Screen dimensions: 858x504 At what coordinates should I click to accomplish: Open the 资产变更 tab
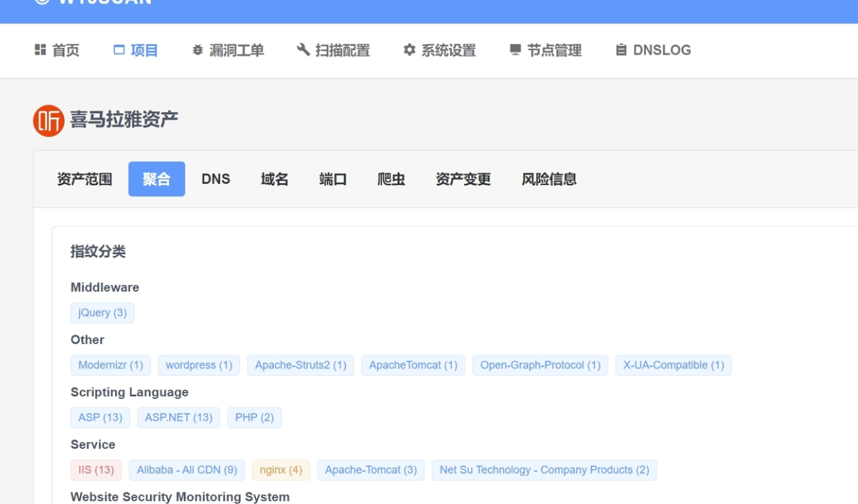click(463, 179)
